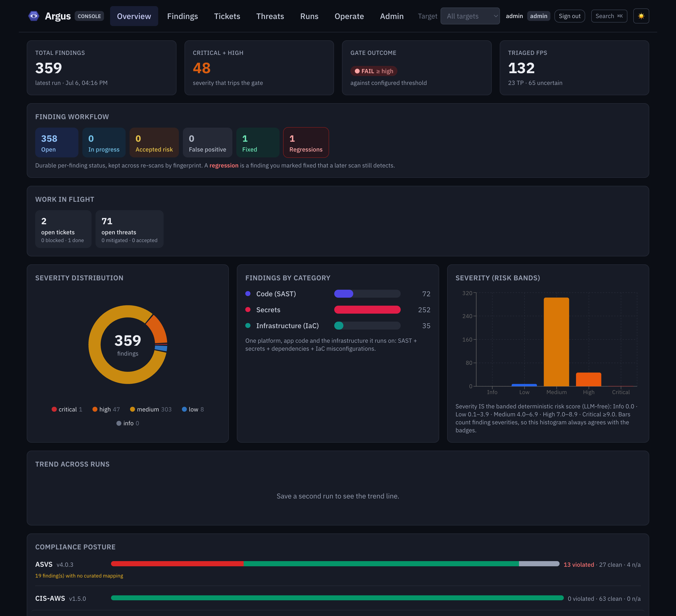Click the purple Code (SAST) category dot
The width and height of the screenshot is (676, 616).
point(248,294)
